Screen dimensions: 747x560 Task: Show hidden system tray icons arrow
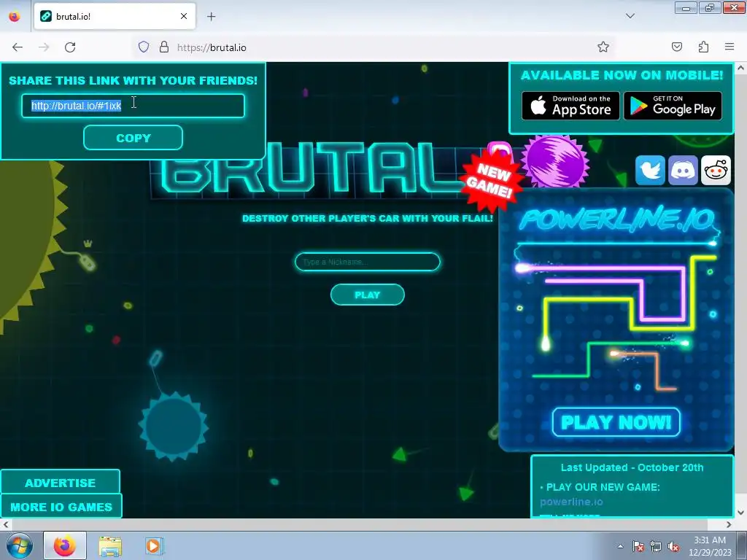tap(620, 546)
